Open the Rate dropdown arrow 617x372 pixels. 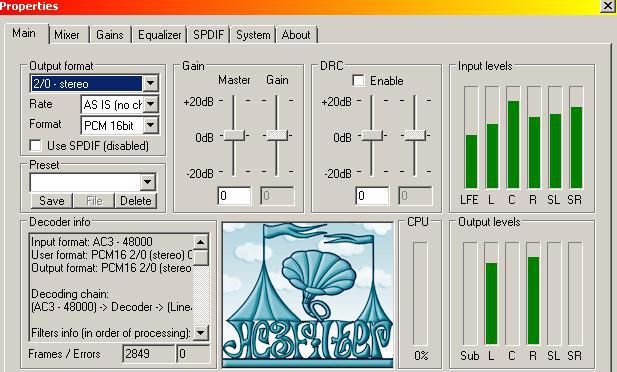150,105
